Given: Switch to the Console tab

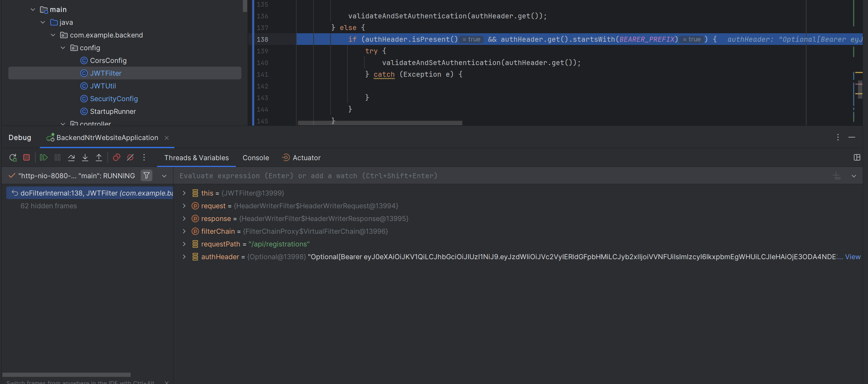Looking at the screenshot, I should 255,158.
